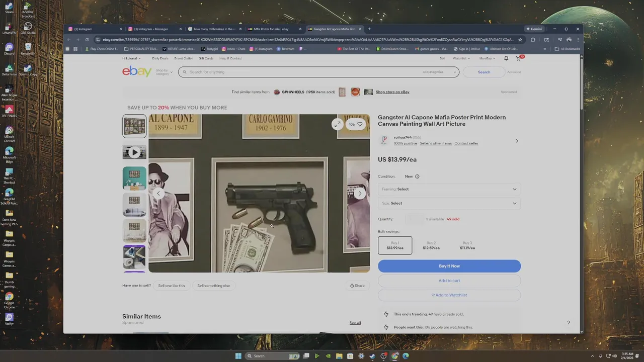Open OBS Studio desktop shortcut

point(28,28)
